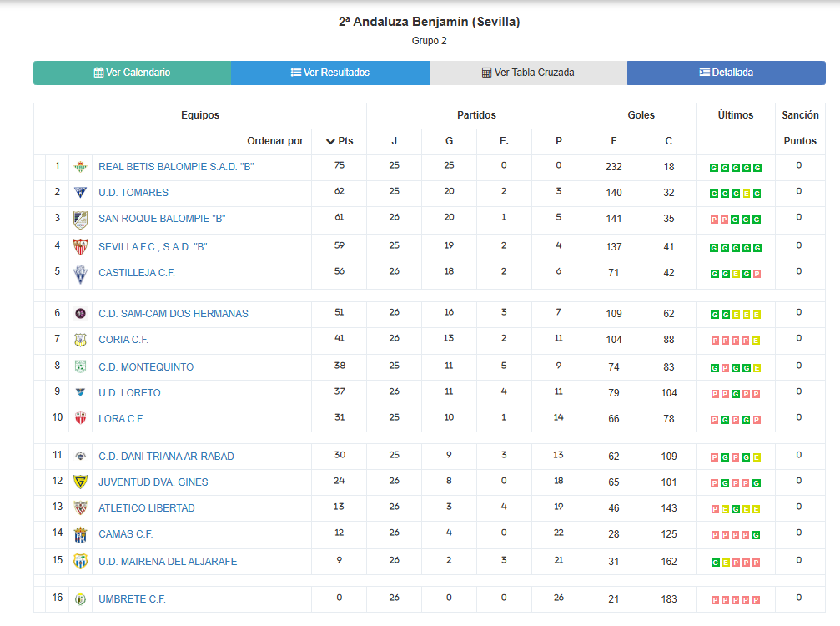Viewport: 840px width, 626px height.
Task: Click the Grupo 2 subtitle
Action: (x=429, y=41)
